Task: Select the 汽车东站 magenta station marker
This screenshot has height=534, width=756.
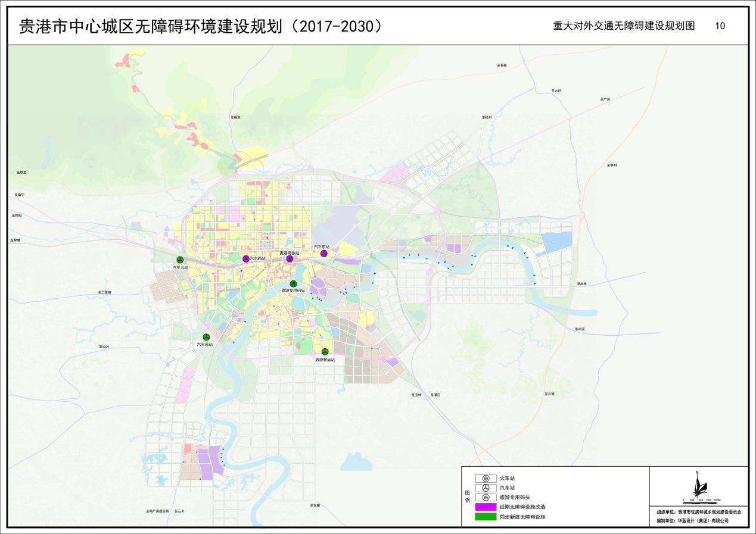Action: click(324, 254)
